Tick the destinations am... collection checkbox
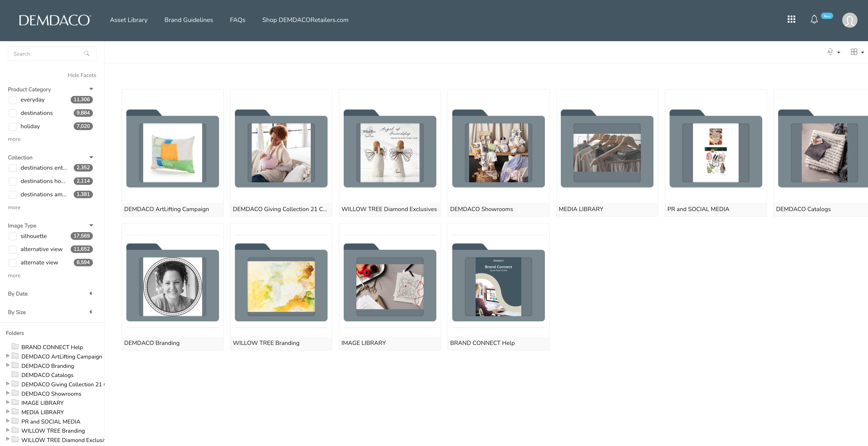This screenshot has width=868, height=446. (x=12, y=194)
